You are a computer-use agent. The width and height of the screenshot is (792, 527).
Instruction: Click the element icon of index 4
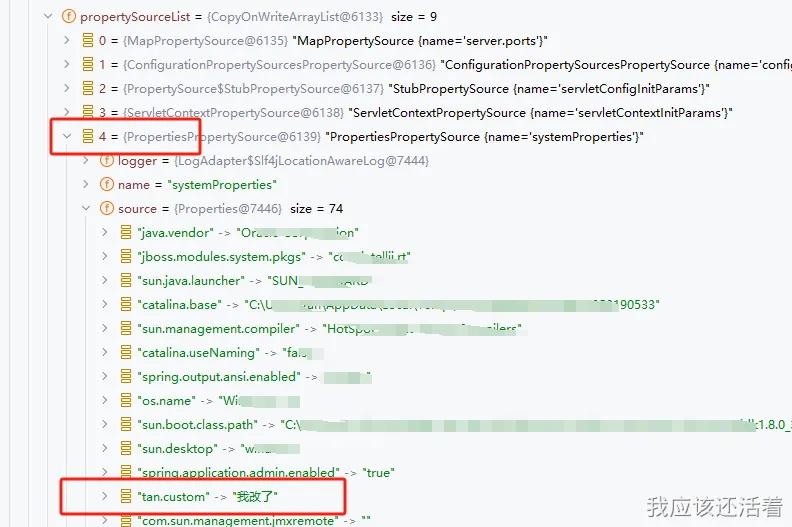point(88,137)
